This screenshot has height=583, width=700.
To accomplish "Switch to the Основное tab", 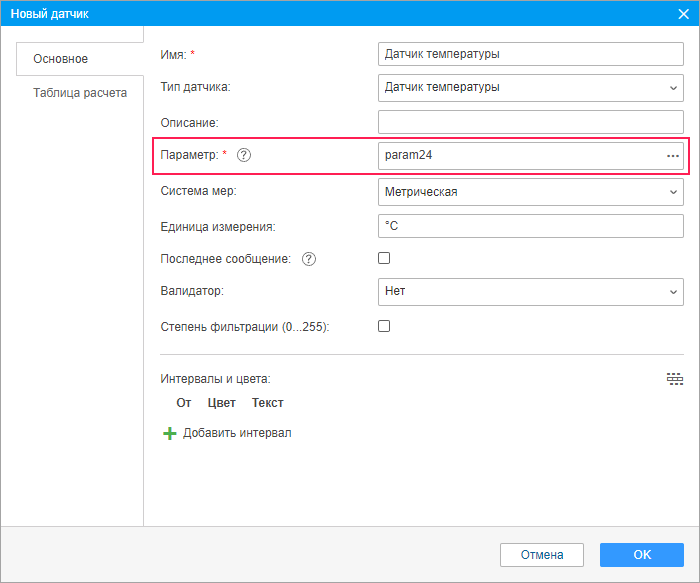I will tap(61, 59).
